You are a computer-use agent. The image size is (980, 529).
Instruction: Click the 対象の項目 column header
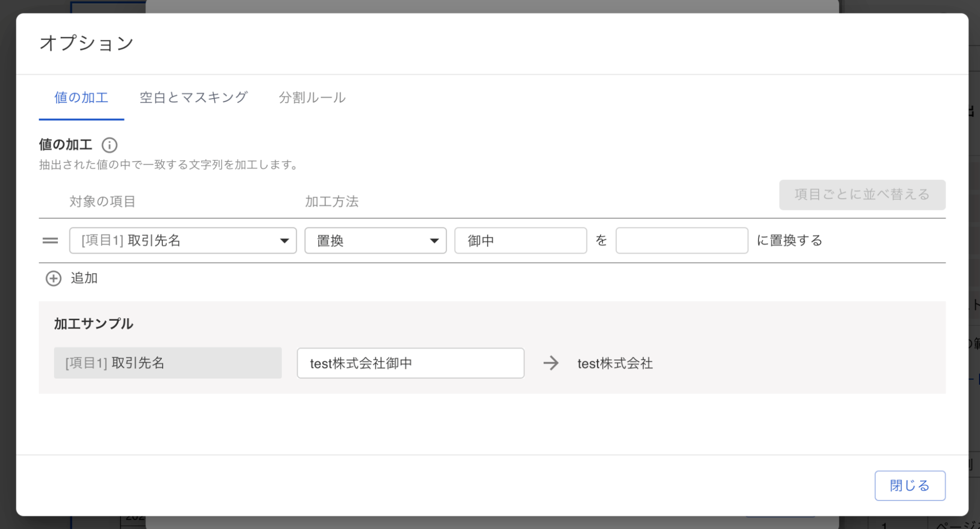click(102, 202)
